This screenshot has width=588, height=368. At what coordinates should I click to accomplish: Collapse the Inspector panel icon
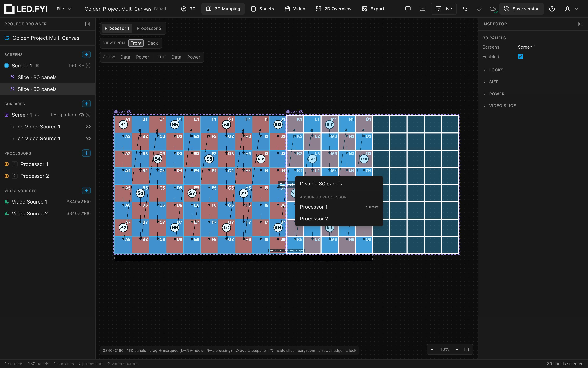tap(580, 24)
